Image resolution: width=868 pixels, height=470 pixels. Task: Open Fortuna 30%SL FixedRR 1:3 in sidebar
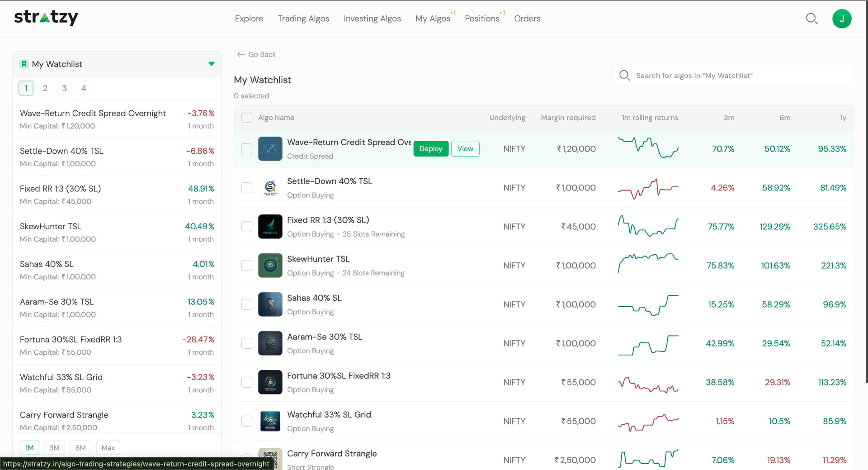(x=117, y=346)
